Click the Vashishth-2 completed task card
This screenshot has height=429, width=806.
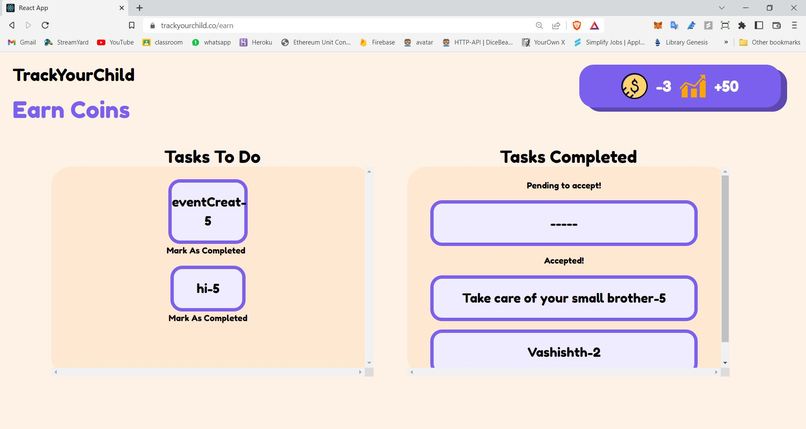tap(564, 349)
